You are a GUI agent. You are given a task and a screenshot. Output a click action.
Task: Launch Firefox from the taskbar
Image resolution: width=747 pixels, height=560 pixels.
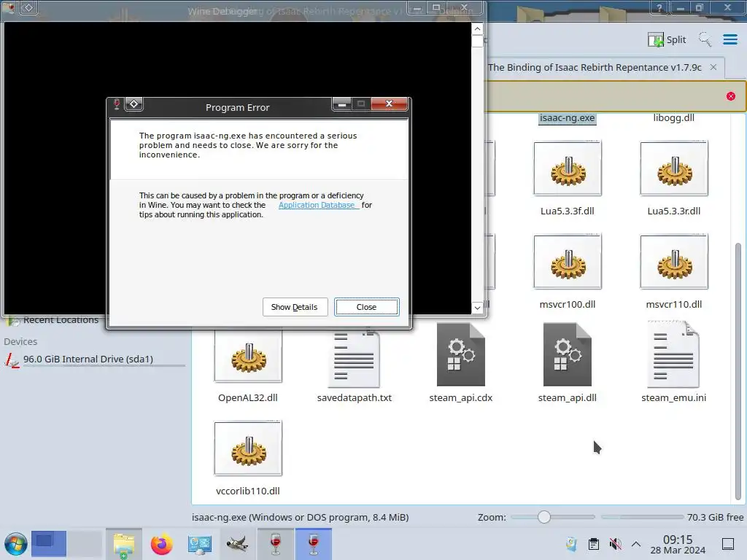(161, 544)
